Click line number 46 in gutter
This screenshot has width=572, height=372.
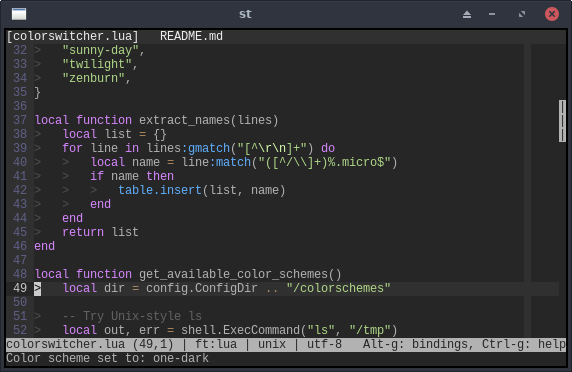click(x=20, y=246)
